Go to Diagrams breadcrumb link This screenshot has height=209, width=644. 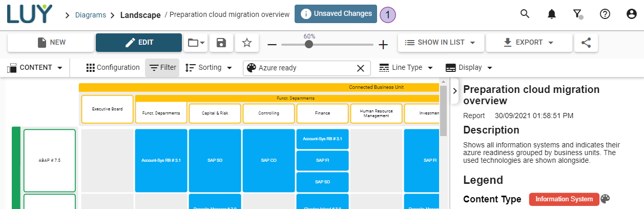click(91, 15)
